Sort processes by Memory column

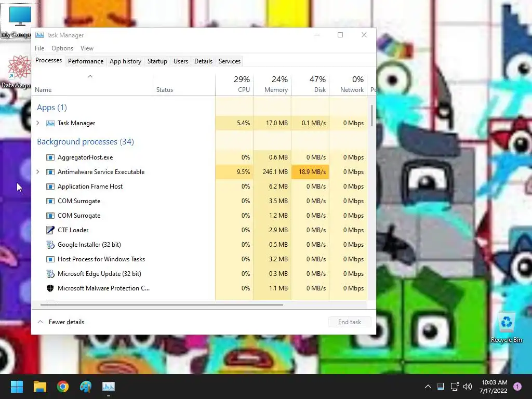[272, 84]
